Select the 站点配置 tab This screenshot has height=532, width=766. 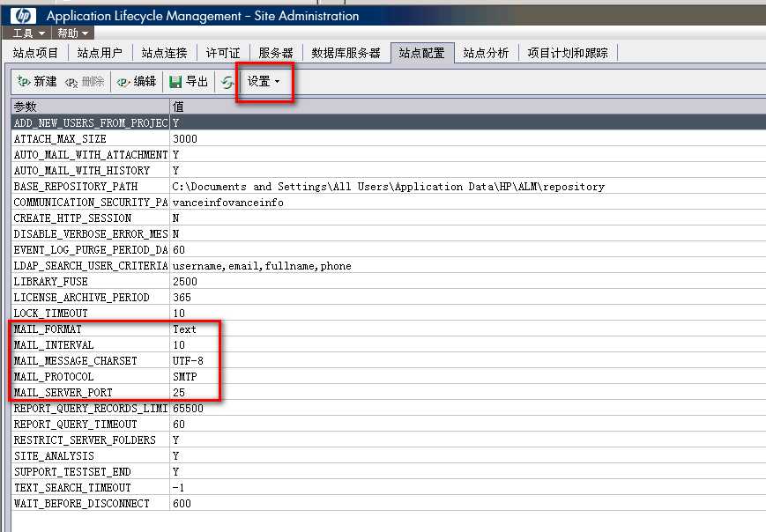[422, 53]
